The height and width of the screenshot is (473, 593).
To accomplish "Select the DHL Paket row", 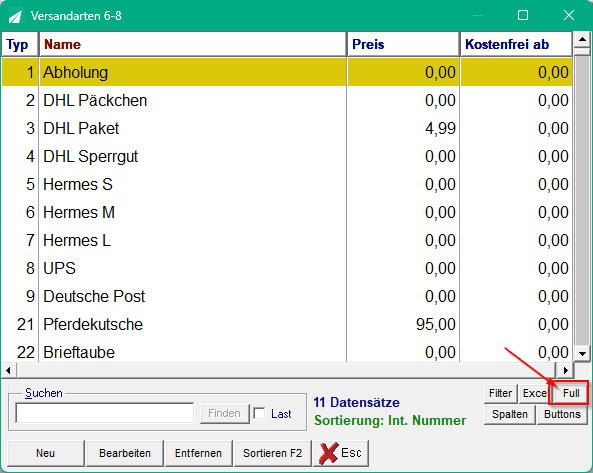I will coord(287,129).
